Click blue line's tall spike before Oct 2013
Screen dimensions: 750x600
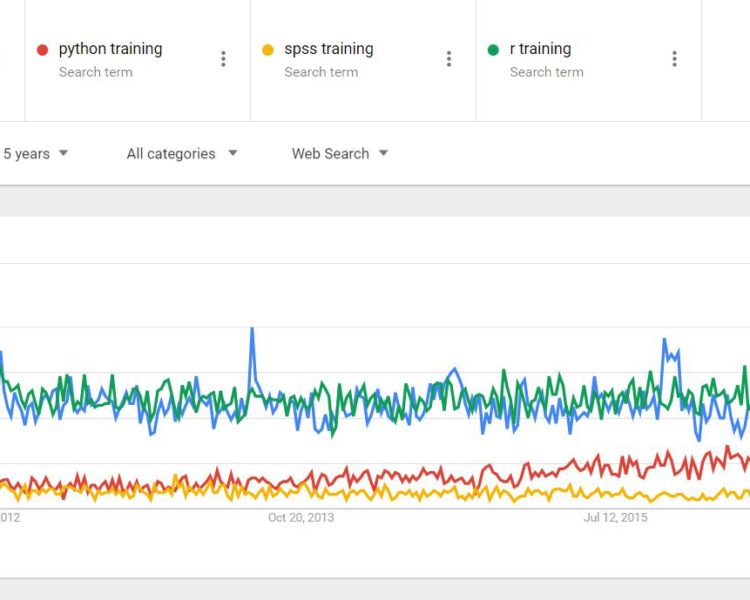pos(252,329)
